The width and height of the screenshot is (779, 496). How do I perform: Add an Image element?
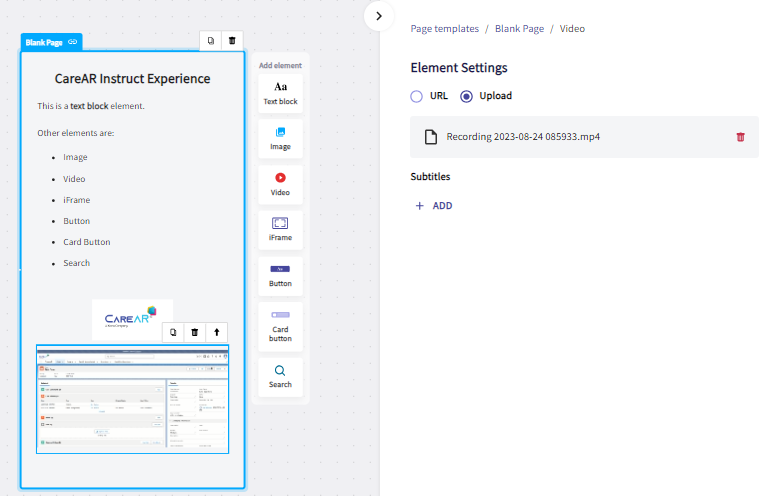tap(280, 139)
